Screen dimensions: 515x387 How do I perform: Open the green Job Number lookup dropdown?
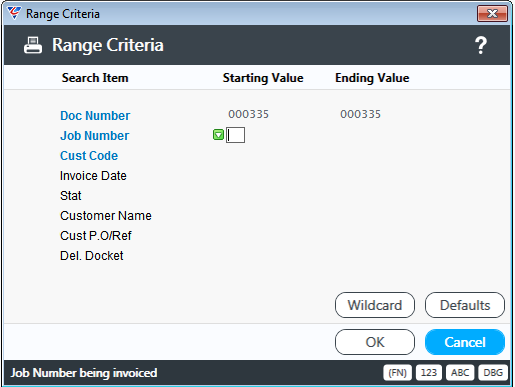pos(218,135)
